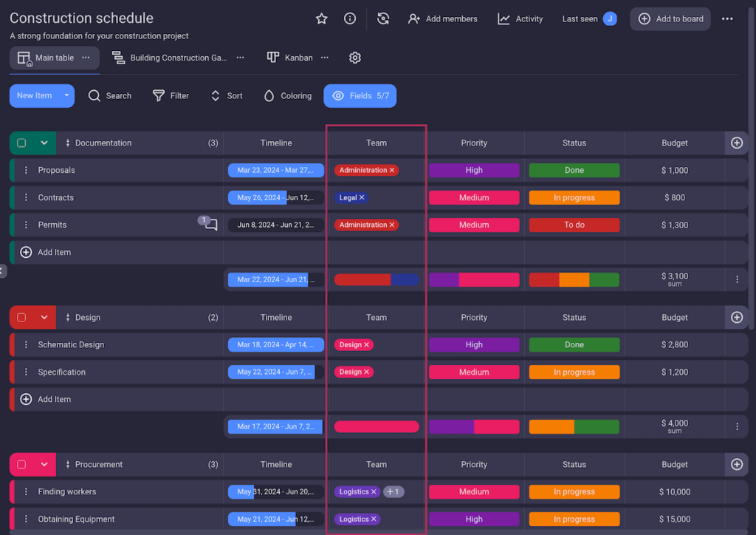Switch to the Kanban view tab
The height and width of the screenshot is (535, 756).
(x=298, y=57)
